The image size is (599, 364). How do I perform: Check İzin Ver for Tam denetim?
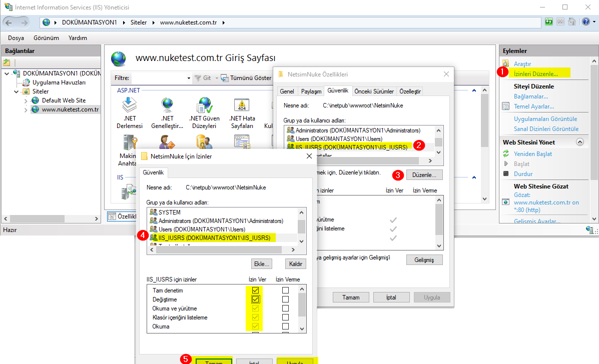point(255,290)
